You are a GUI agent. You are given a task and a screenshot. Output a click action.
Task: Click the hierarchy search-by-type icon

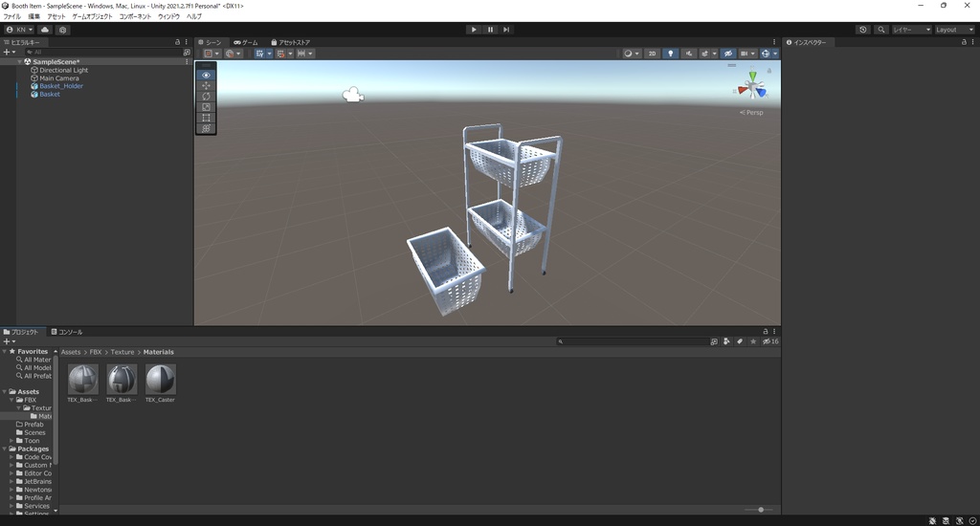point(187,53)
